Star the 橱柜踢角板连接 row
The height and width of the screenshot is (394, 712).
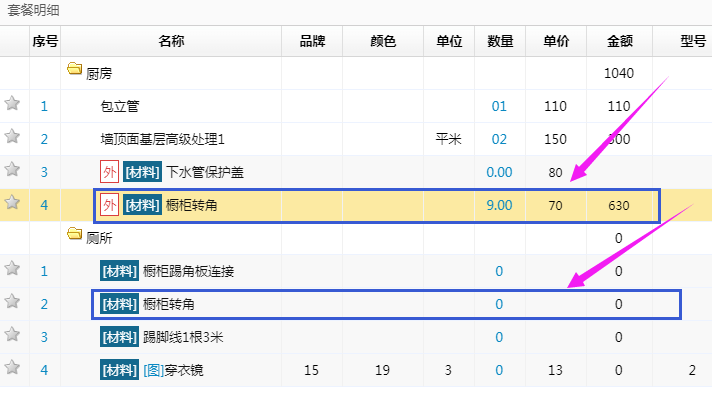click(x=12, y=269)
